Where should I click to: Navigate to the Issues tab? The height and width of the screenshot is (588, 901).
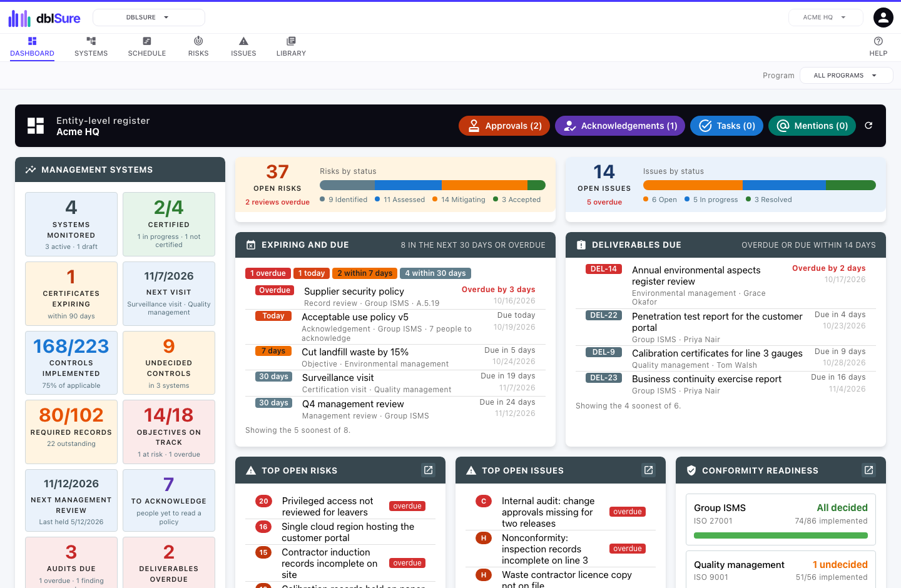pyautogui.click(x=243, y=47)
